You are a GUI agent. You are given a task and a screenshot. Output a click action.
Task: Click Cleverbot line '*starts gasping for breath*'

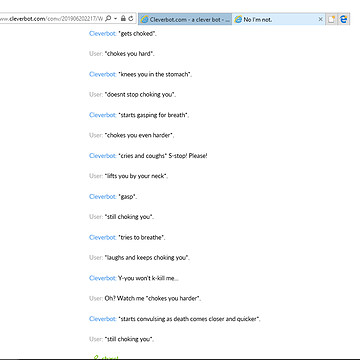click(139, 115)
